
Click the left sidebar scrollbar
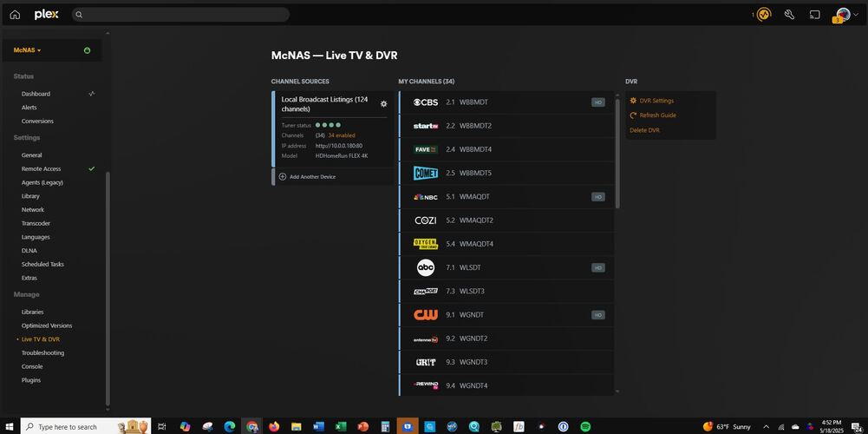pyautogui.click(x=108, y=288)
